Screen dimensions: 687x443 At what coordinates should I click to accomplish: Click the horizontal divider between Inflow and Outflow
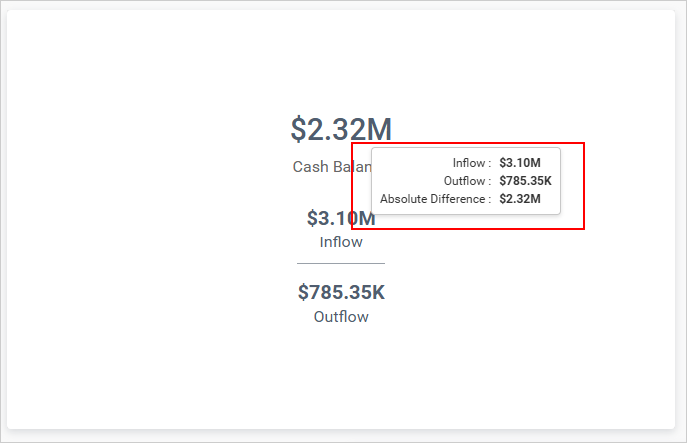[341, 263]
